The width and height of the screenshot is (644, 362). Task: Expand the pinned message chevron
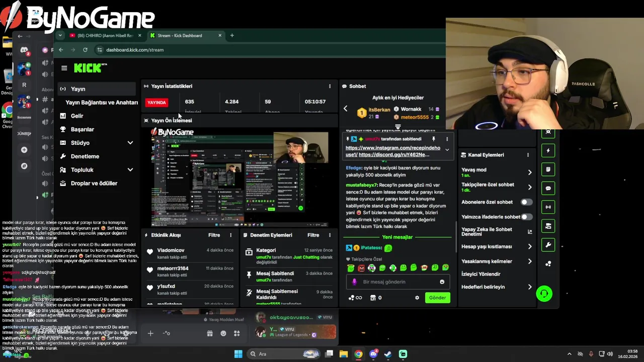click(x=447, y=150)
